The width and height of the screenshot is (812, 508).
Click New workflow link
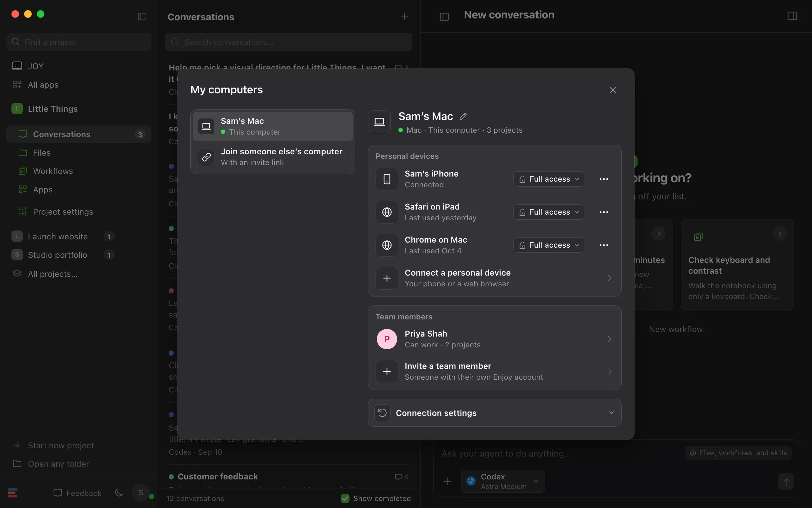pyautogui.click(x=669, y=329)
